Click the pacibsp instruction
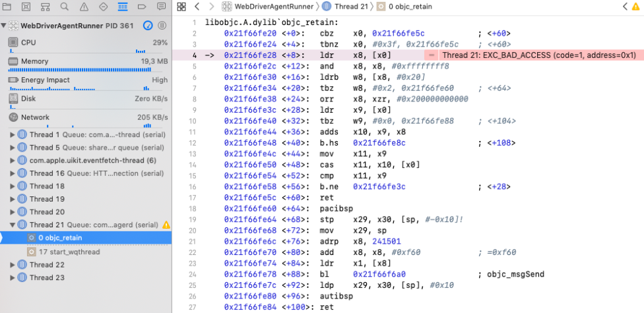 336,208
